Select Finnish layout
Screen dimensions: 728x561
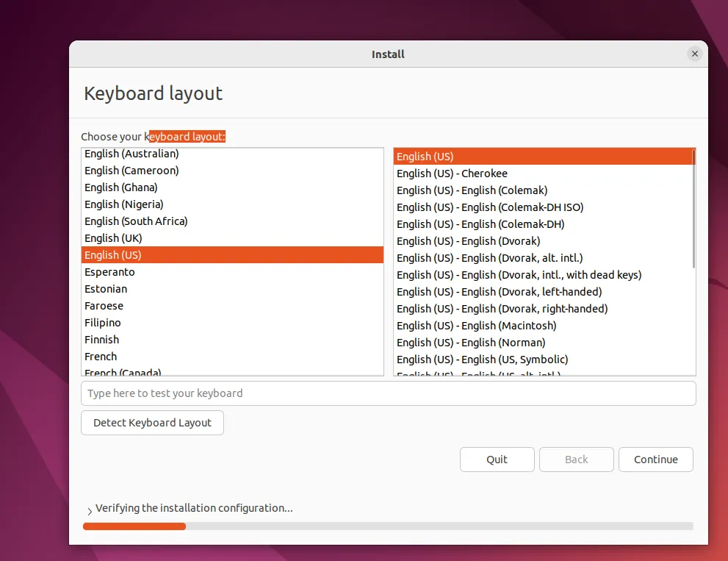232,339
